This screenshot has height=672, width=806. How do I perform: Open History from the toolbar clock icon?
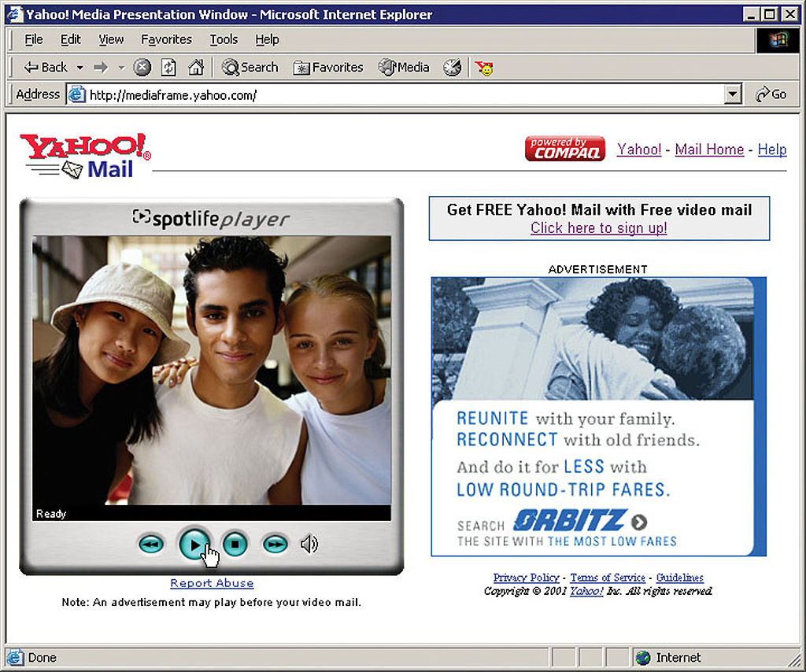pos(452,68)
